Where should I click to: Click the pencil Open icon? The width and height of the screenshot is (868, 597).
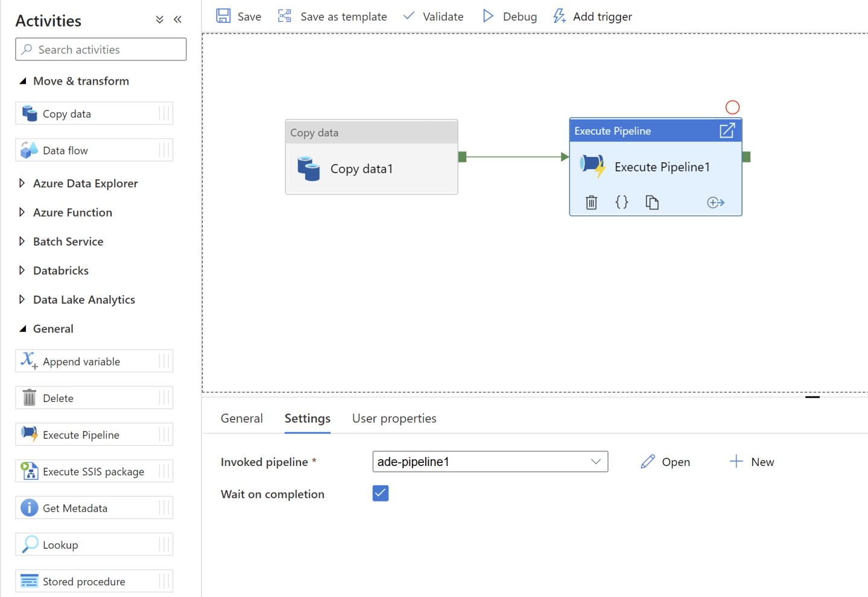tap(648, 462)
